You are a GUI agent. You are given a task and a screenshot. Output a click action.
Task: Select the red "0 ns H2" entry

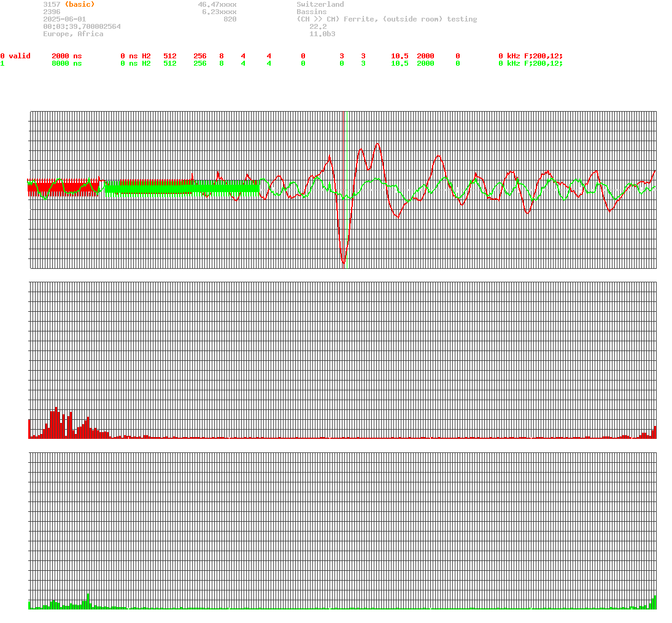pyautogui.click(x=136, y=56)
